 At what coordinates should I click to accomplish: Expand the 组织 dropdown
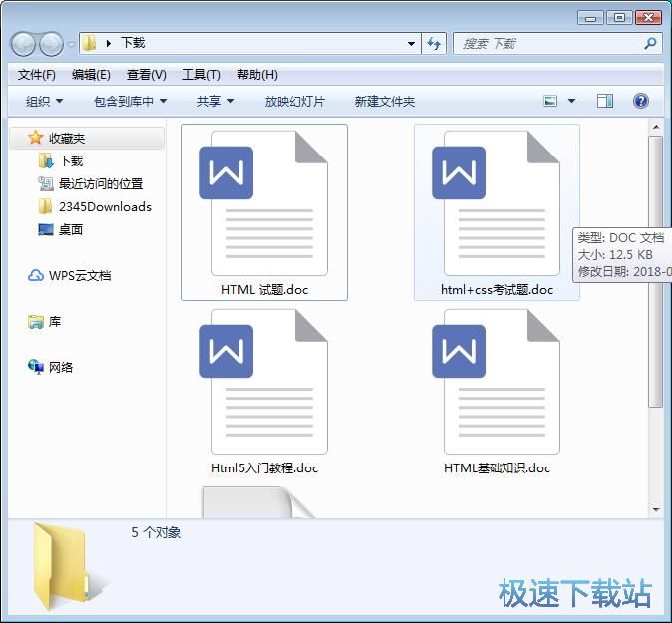44,101
